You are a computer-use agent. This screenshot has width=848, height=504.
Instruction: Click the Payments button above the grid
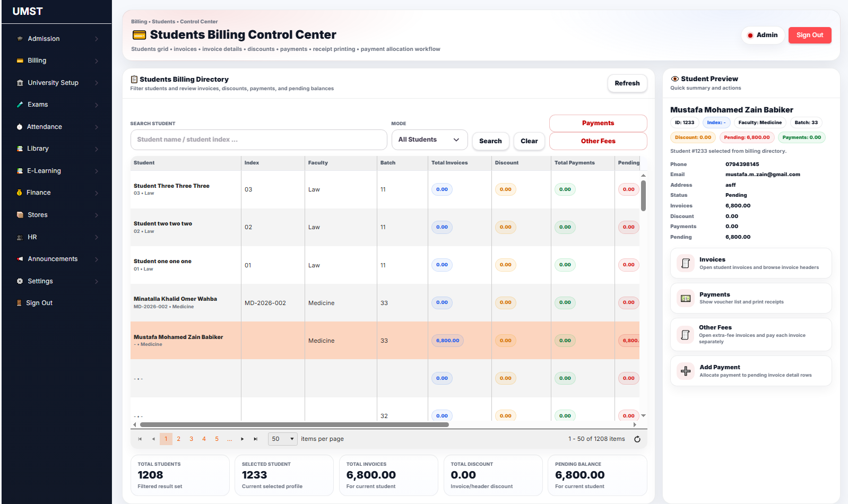tap(598, 123)
